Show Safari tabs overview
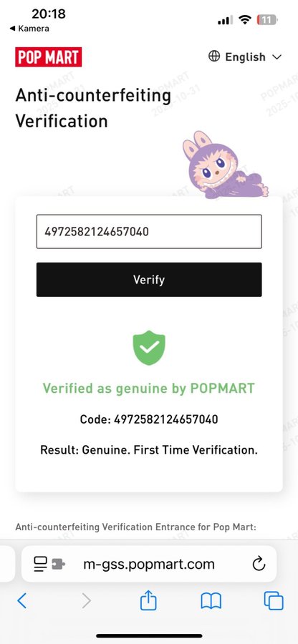The image size is (298, 644). 274,601
